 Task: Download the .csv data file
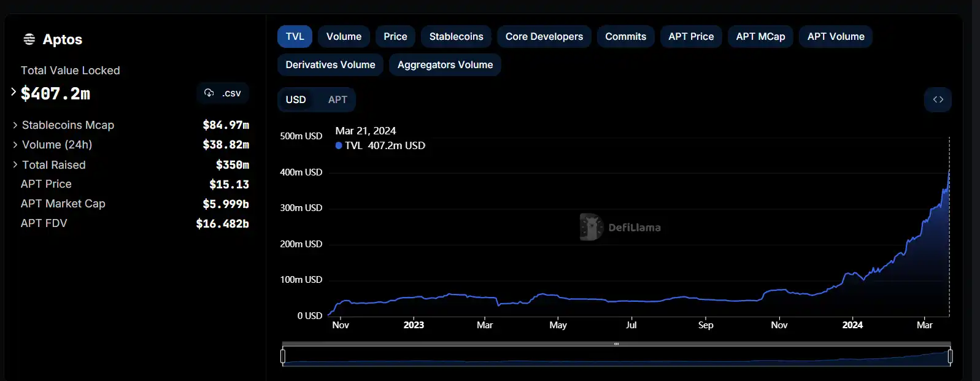(223, 93)
